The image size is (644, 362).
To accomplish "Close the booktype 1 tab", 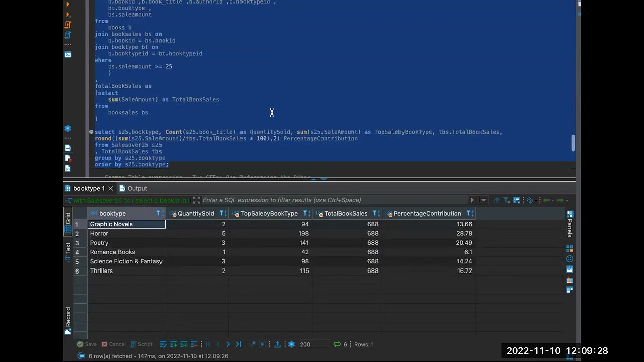I will click(x=111, y=188).
